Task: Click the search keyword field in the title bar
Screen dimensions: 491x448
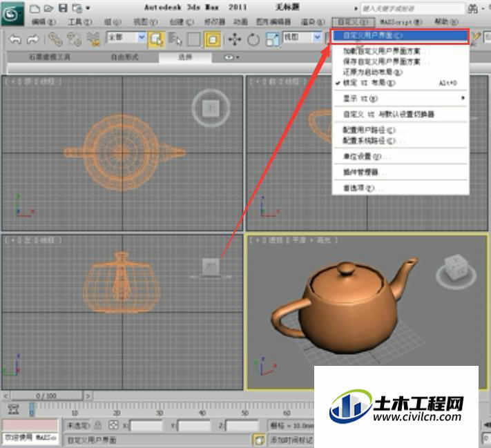Action: 412,8
